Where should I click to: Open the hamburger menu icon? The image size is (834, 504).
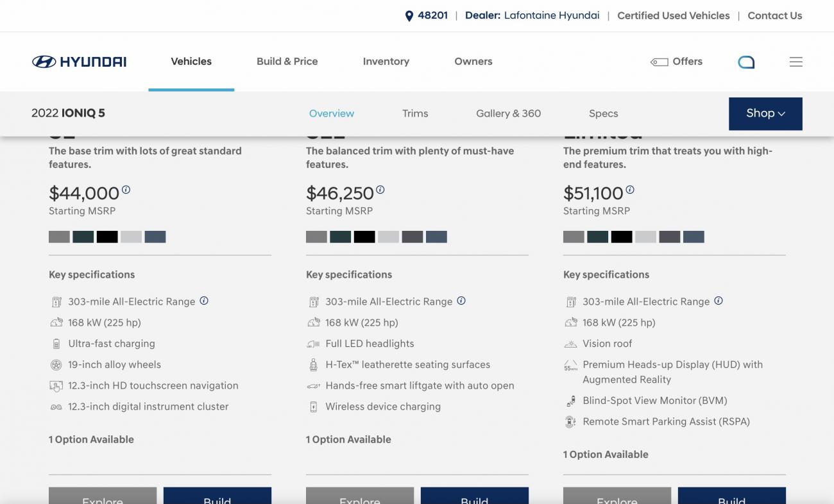[x=796, y=62]
